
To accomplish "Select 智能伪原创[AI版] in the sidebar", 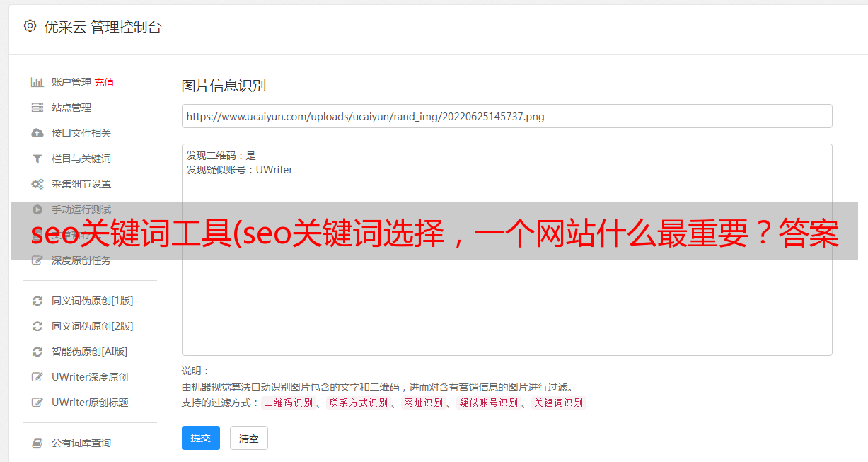I will (x=90, y=352).
